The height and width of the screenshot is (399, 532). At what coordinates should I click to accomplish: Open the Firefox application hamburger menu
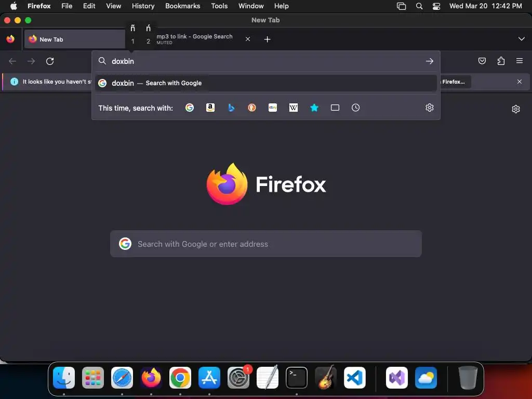pos(520,61)
